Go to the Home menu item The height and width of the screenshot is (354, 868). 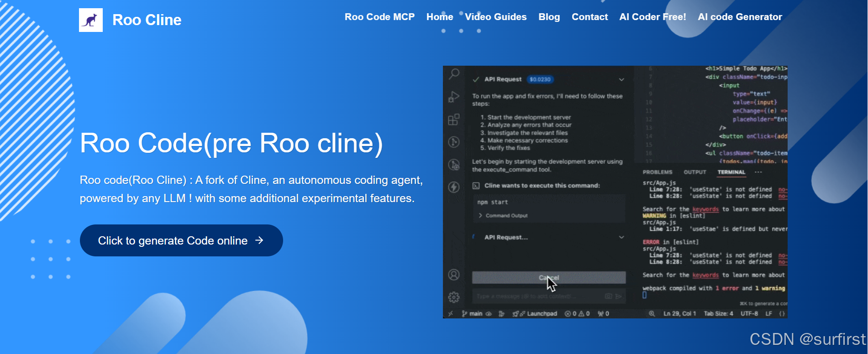coord(440,17)
